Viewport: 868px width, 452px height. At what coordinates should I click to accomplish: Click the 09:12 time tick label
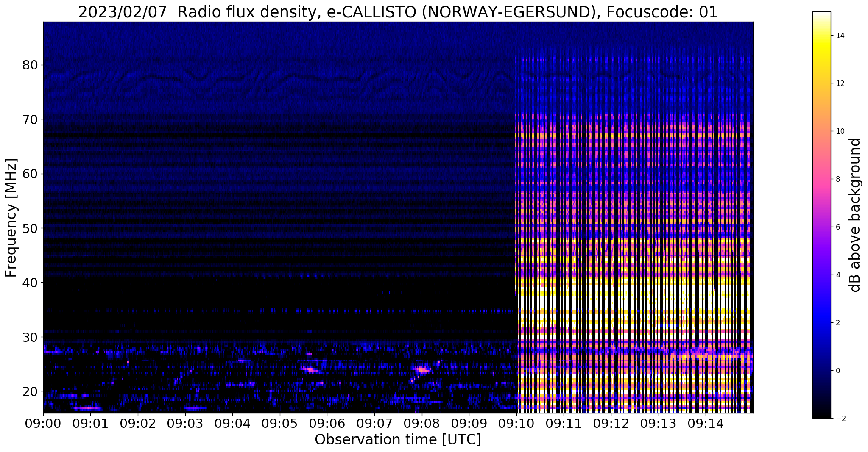click(x=611, y=423)
